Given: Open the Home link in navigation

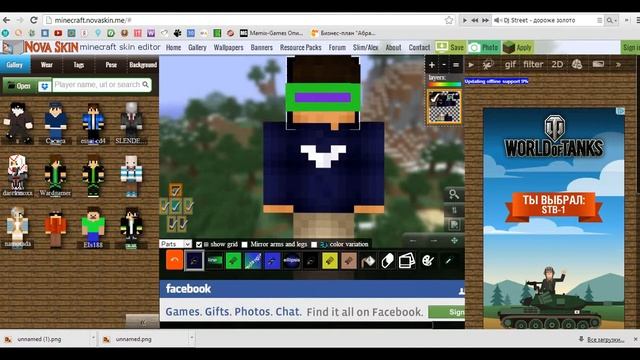Looking at the screenshot, I should (173, 48).
